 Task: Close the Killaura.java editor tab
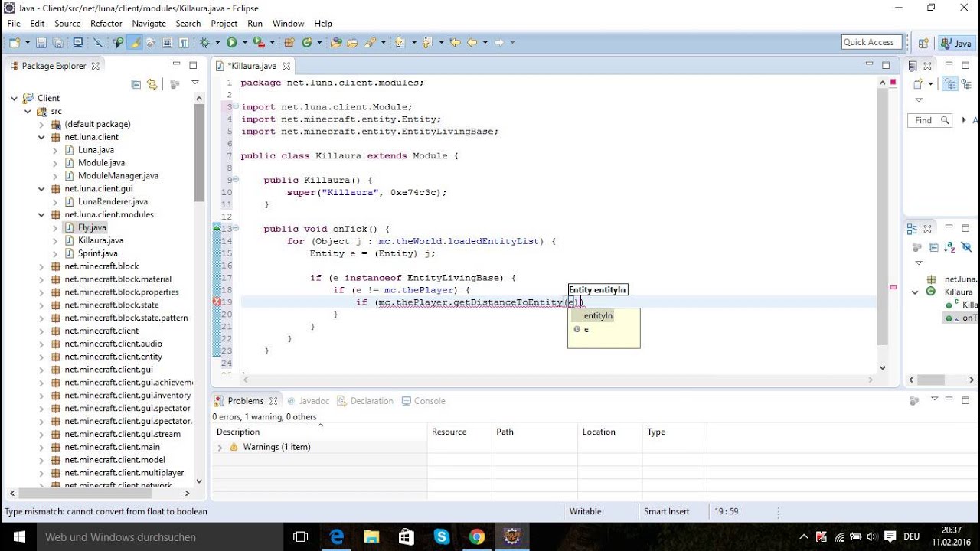(x=286, y=67)
